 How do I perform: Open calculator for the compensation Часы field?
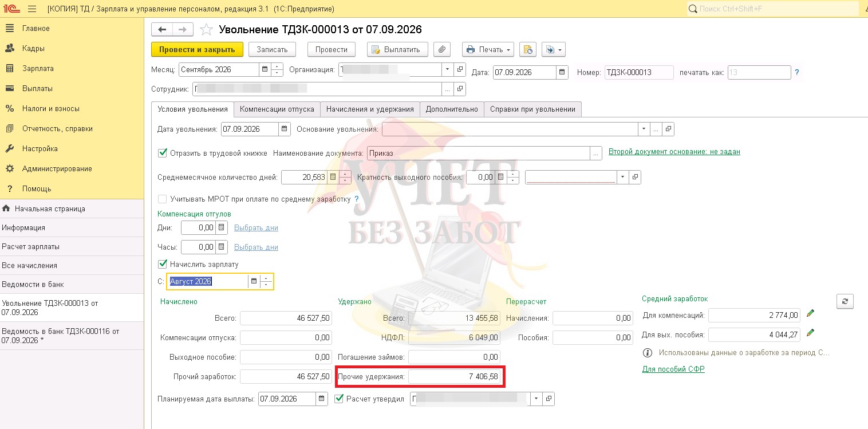coord(222,247)
